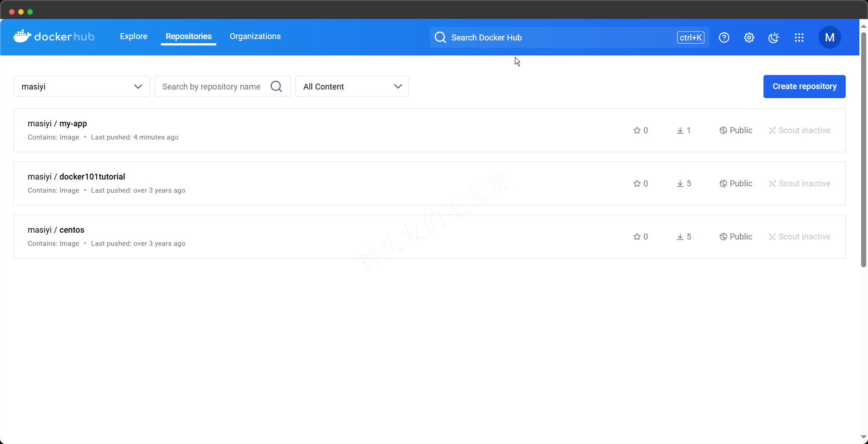
Task: Open the help question mark icon
Action: (x=724, y=37)
